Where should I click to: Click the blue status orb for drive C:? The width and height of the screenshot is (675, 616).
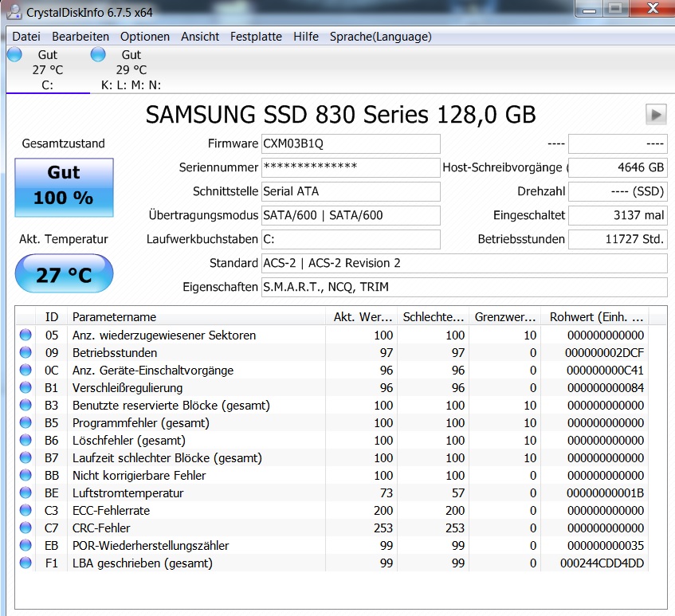pyautogui.click(x=14, y=55)
